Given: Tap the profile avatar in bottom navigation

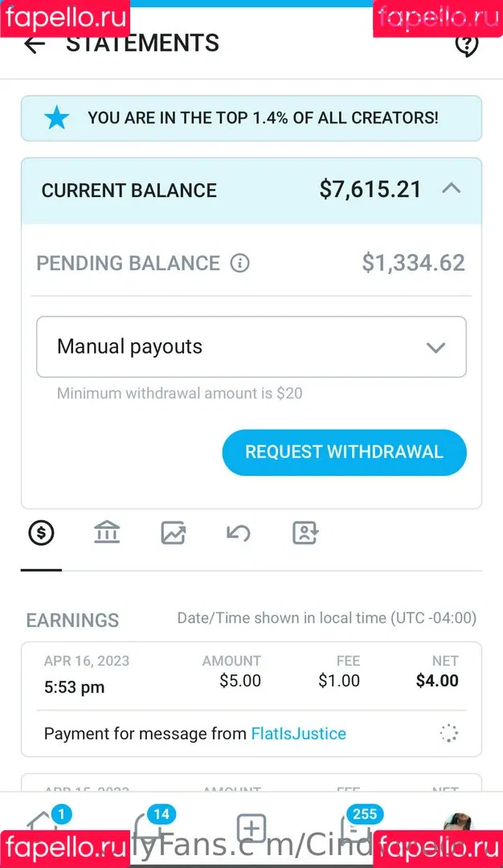Looking at the screenshot, I should (x=458, y=826).
